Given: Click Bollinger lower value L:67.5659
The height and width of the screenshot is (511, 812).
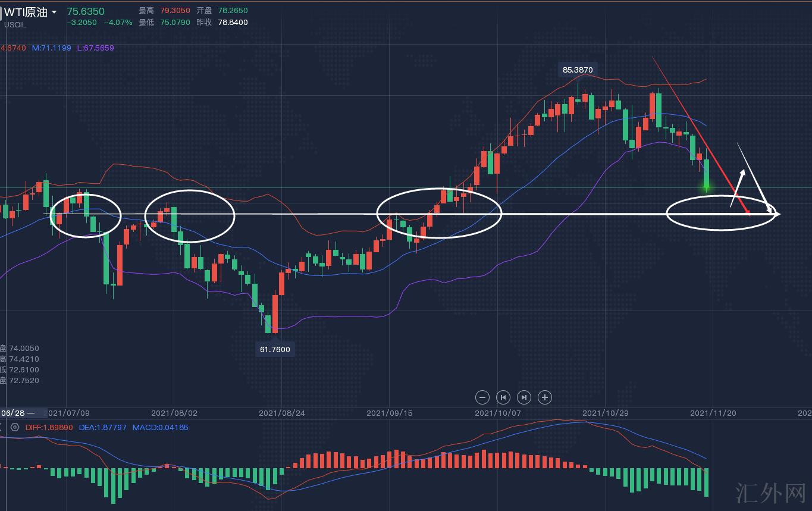Looking at the screenshot, I should pos(95,48).
